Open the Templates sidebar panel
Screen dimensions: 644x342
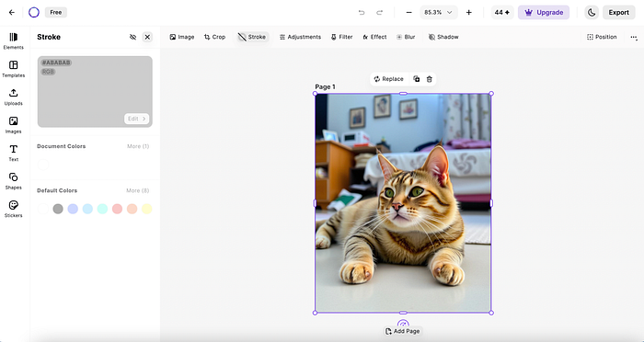tap(14, 69)
